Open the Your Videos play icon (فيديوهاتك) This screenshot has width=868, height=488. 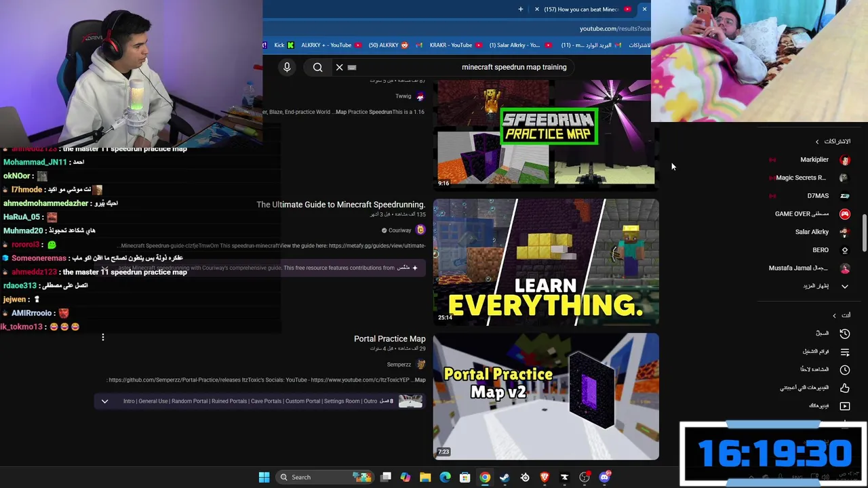(x=845, y=406)
